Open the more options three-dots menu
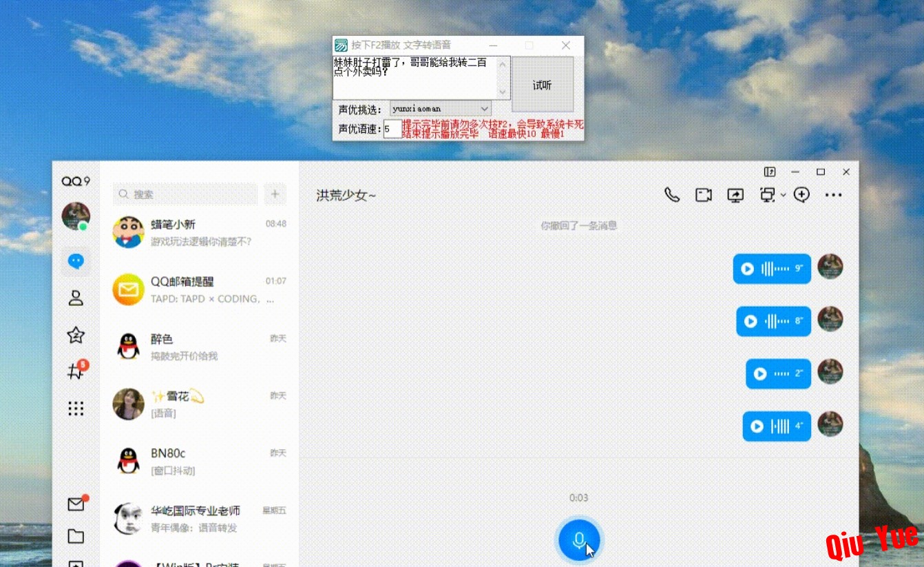924x567 pixels. [833, 195]
